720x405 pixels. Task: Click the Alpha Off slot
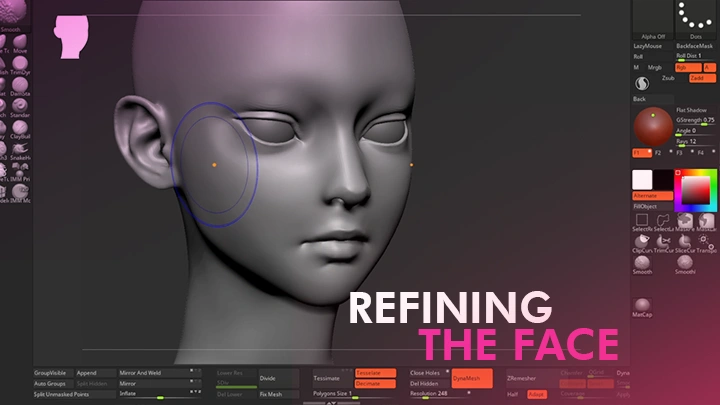pos(652,20)
